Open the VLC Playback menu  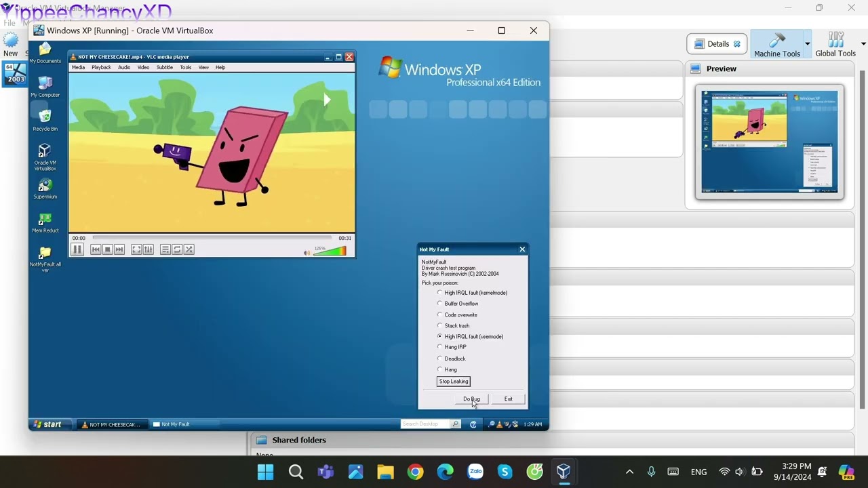click(101, 68)
